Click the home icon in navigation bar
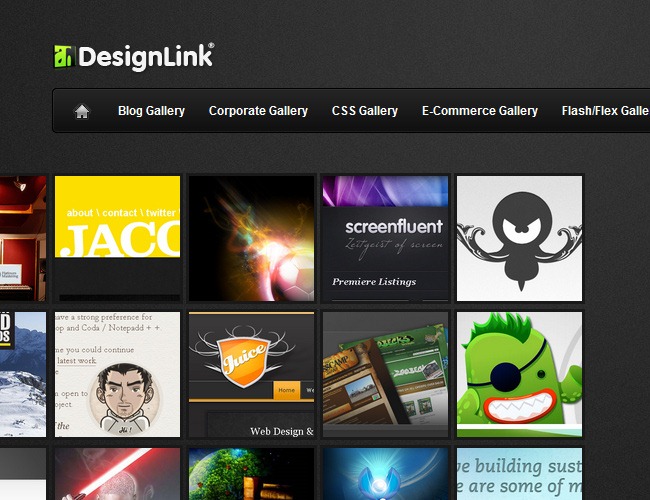Image resolution: width=650 pixels, height=500 pixels. pyautogui.click(x=82, y=111)
